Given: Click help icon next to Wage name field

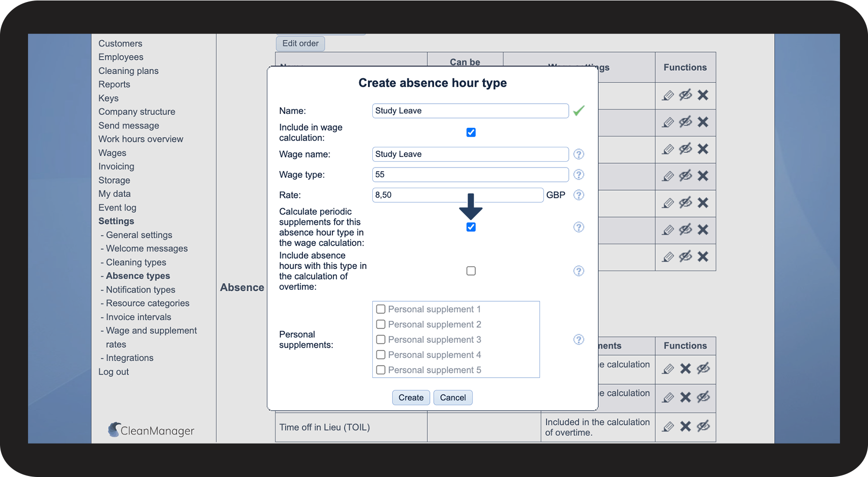Looking at the screenshot, I should point(579,154).
